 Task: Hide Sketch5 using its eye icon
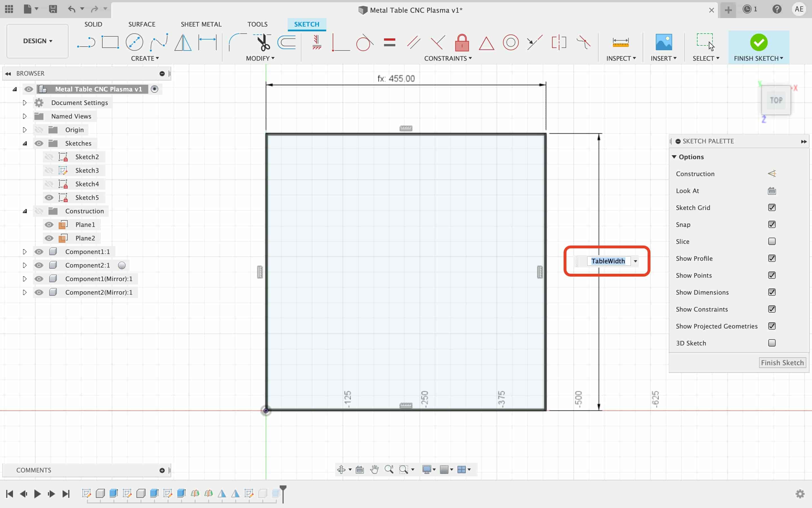[49, 198]
